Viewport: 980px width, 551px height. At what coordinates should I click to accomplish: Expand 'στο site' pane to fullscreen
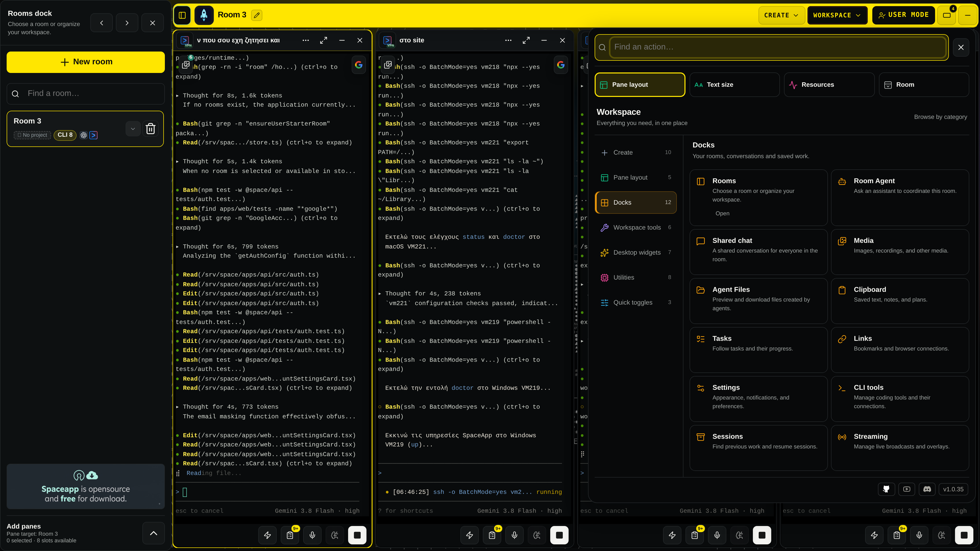click(x=526, y=40)
